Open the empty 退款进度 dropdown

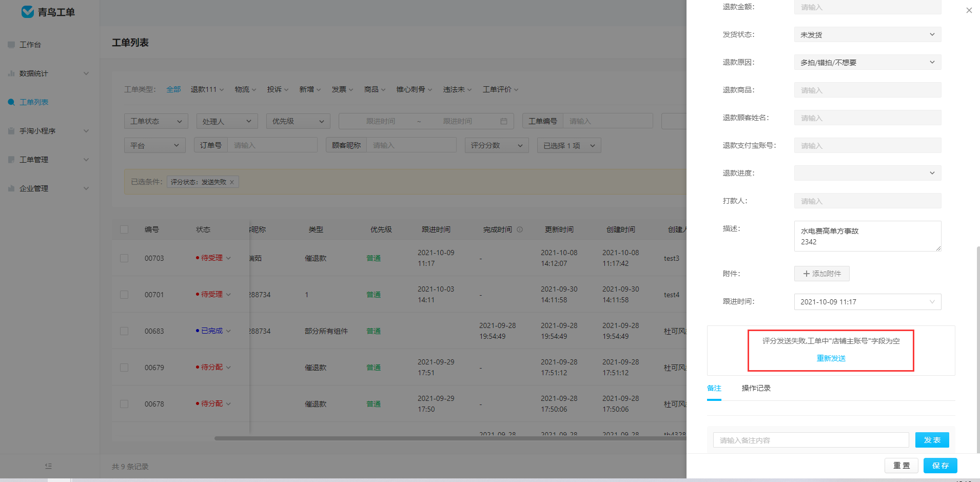(868, 173)
